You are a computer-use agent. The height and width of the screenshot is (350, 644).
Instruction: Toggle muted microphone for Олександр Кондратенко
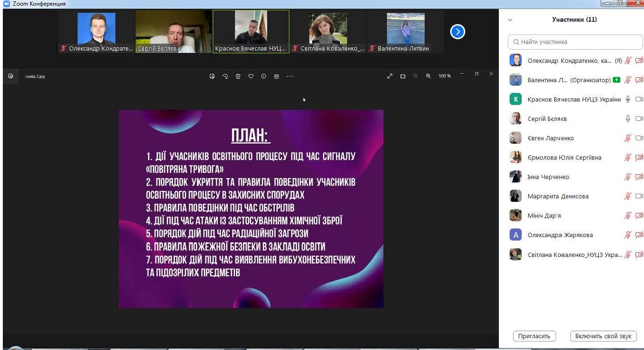point(628,60)
